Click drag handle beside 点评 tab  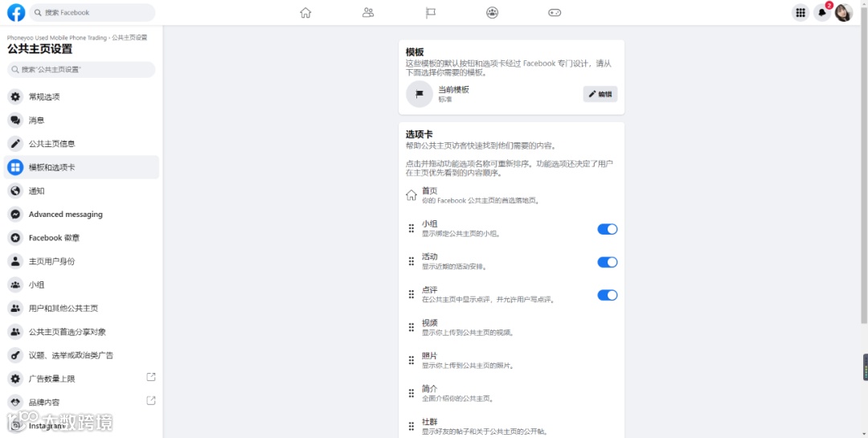tap(411, 294)
